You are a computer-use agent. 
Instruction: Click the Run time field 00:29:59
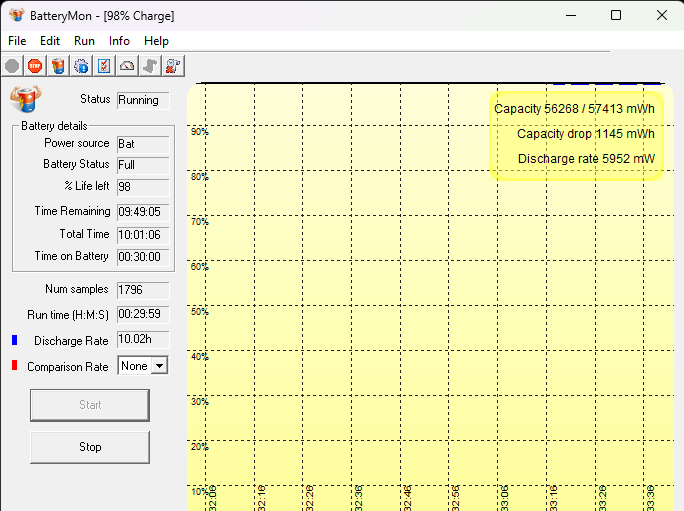[143, 314]
